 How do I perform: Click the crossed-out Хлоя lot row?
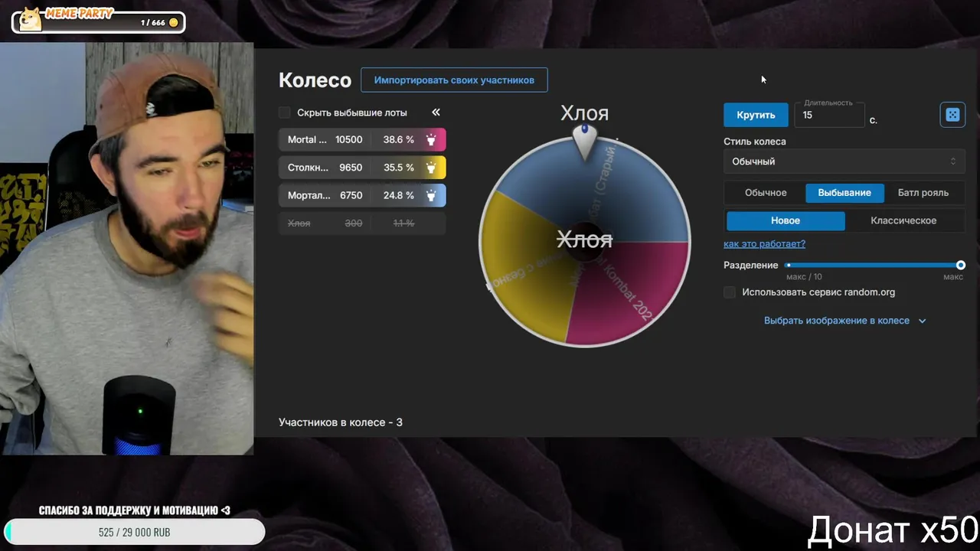[362, 223]
